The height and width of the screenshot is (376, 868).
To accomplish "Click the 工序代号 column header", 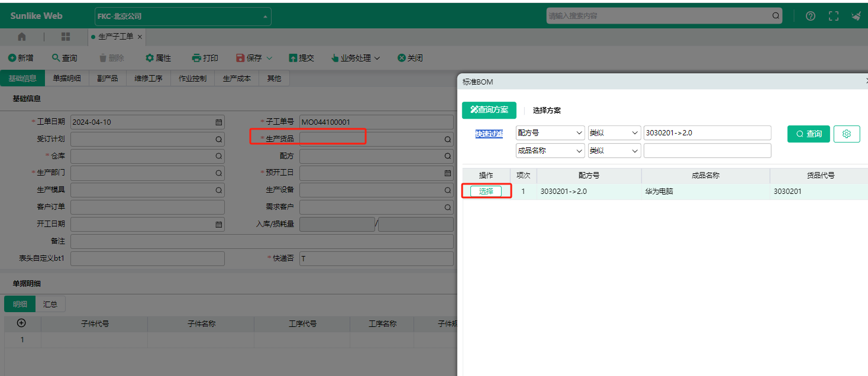I will 302,324.
